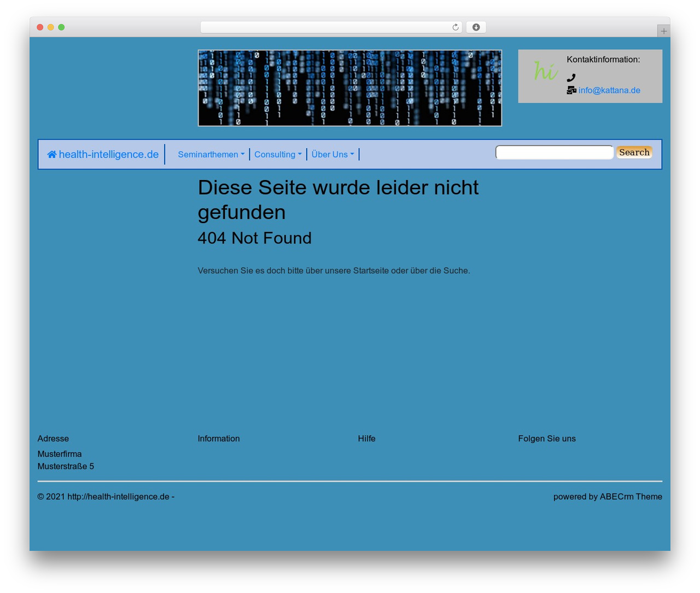Screen dimensions: 700x593
Task: Click the 404 Not Found heading
Action: point(254,238)
